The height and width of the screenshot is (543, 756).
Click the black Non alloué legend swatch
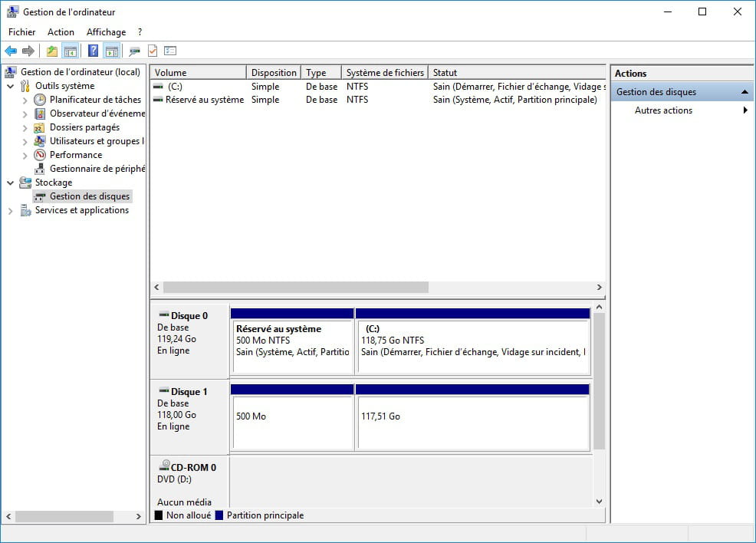158,515
